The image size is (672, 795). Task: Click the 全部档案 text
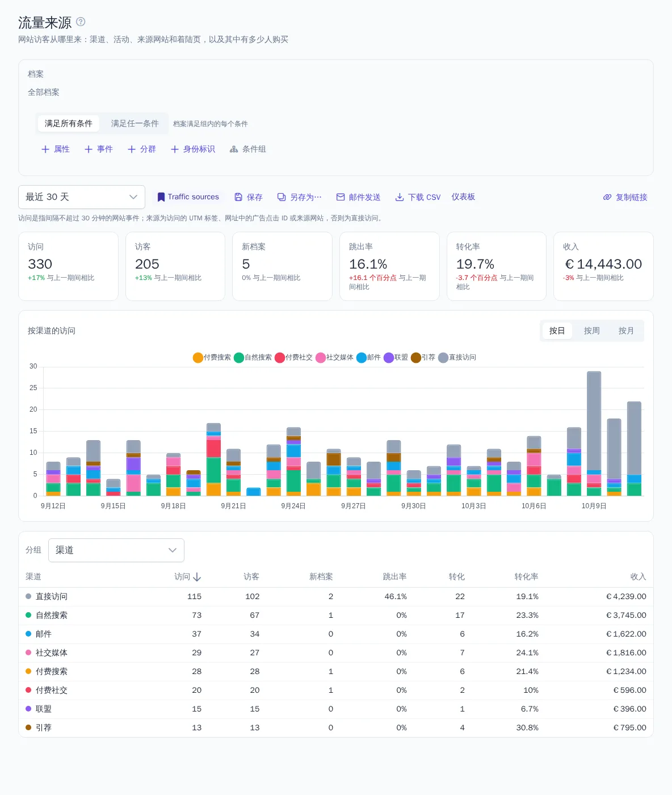(x=44, y=93)
